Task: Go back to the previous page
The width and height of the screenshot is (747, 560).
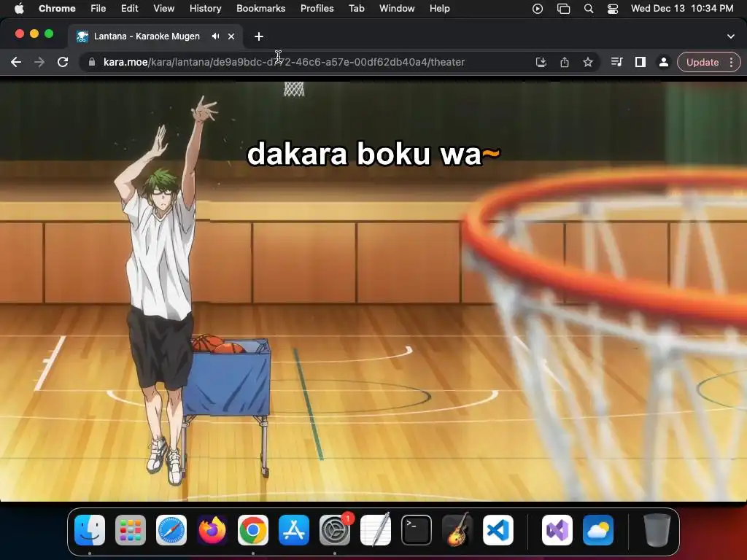Action: 16,62
